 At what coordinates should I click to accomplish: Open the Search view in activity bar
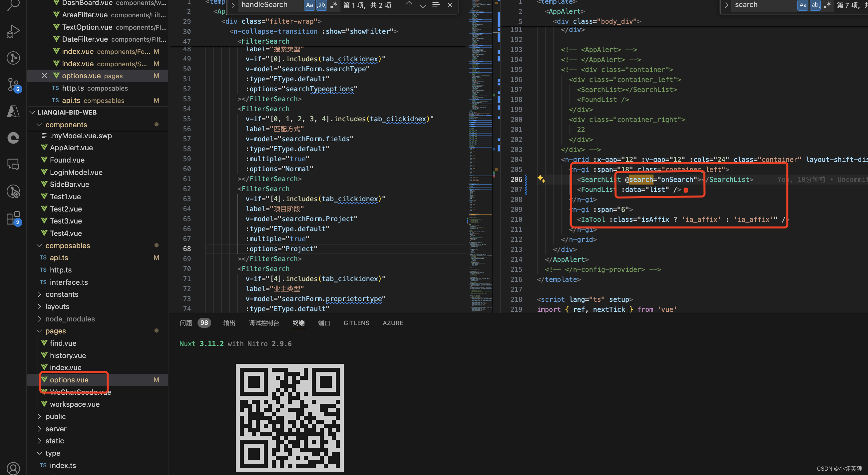tap(13, 5)
